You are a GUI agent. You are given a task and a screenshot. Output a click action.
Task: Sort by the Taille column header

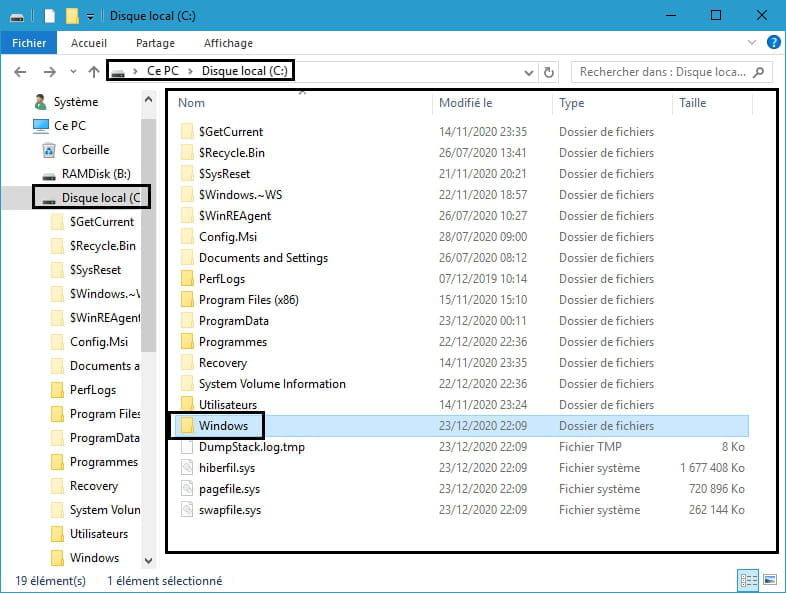click(692, 103)
